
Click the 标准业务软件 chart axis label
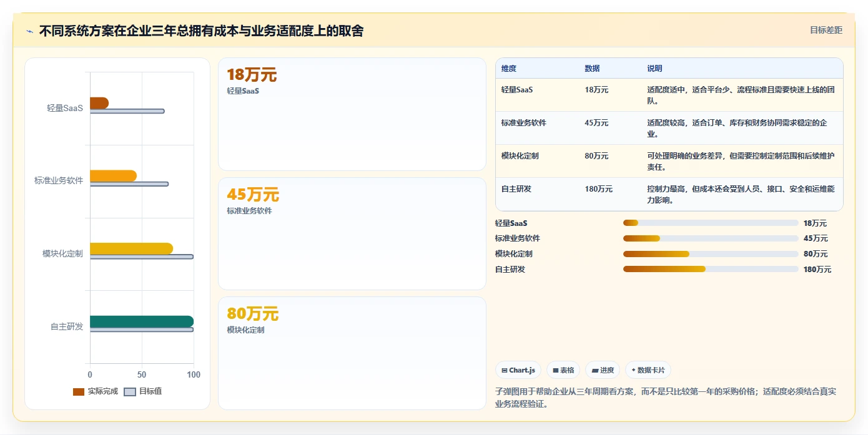coord(59,181)
